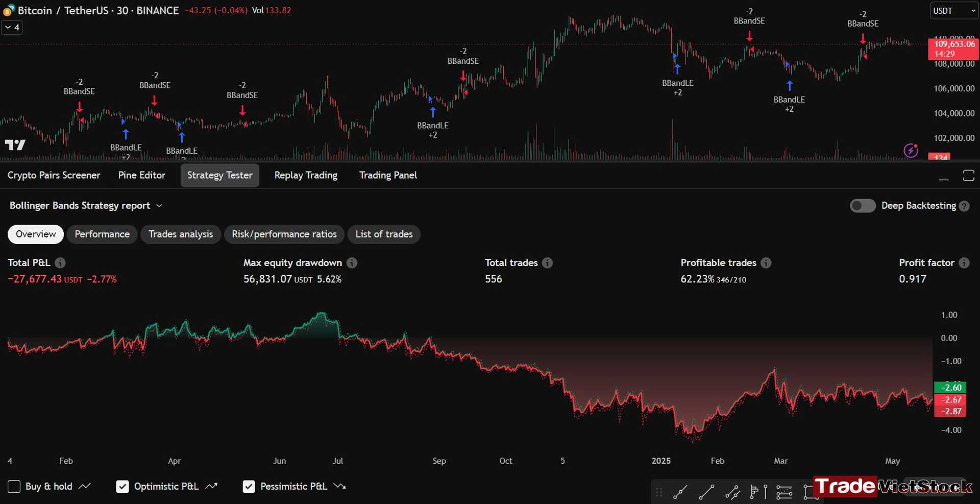Select the Strategy Tester tab
This screenshot has height=504, width=980.
click(x=219, y=175)
